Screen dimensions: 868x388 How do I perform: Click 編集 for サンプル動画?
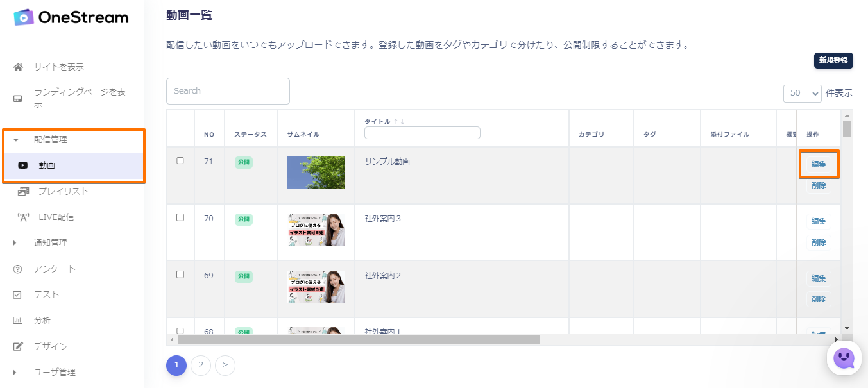(819, 164)
